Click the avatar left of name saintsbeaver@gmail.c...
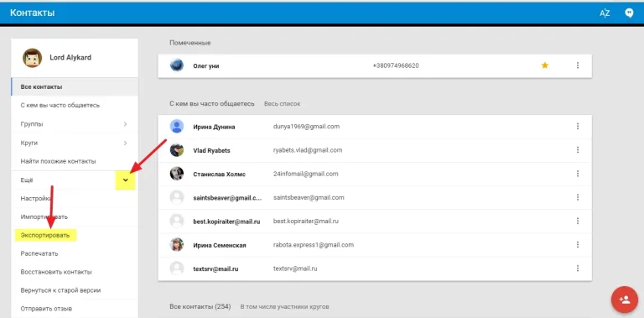The height and width of the screenshot is (318, 644). point(177,197)
